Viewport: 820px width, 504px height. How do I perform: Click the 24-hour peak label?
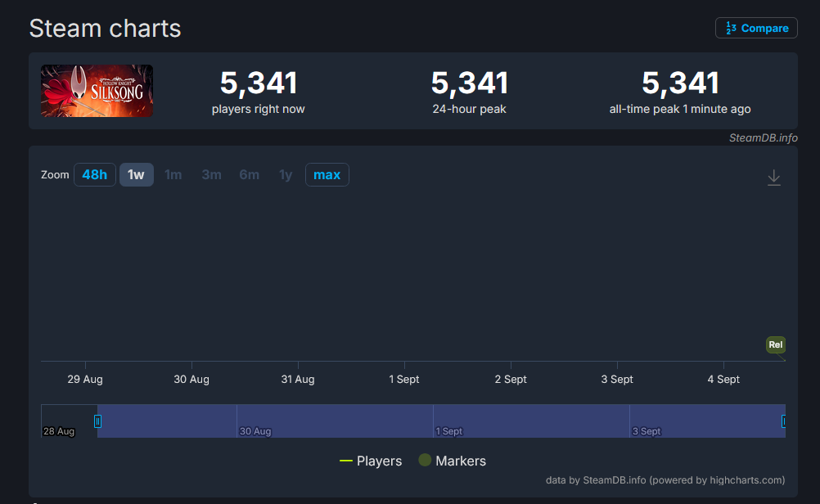pos(469,110)
